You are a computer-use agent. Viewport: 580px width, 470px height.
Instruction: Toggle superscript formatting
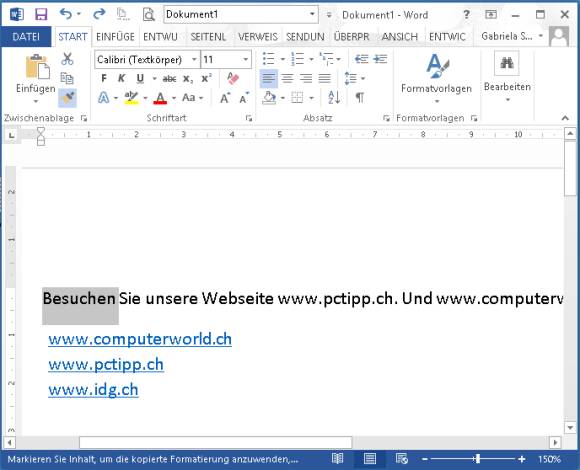click(206, 78)
